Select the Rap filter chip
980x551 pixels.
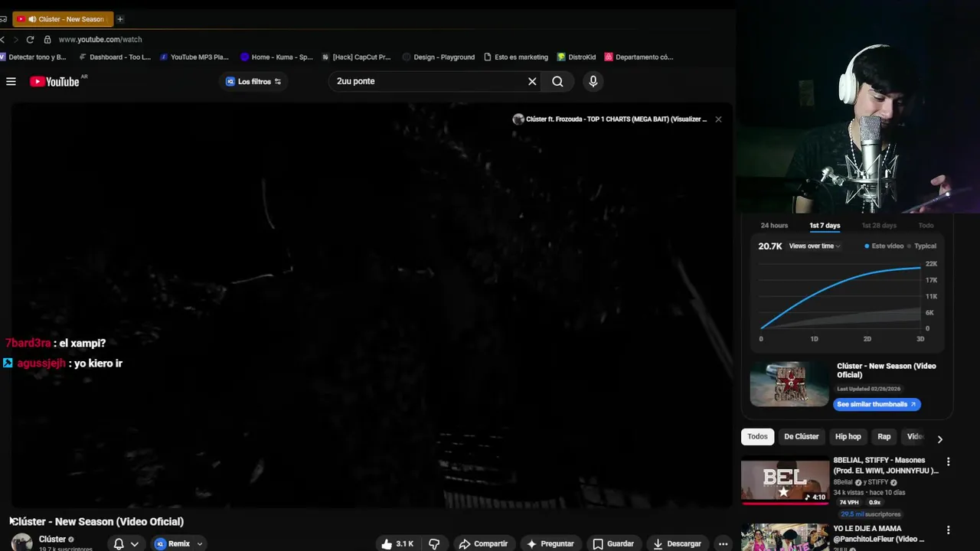click(884, 436)
